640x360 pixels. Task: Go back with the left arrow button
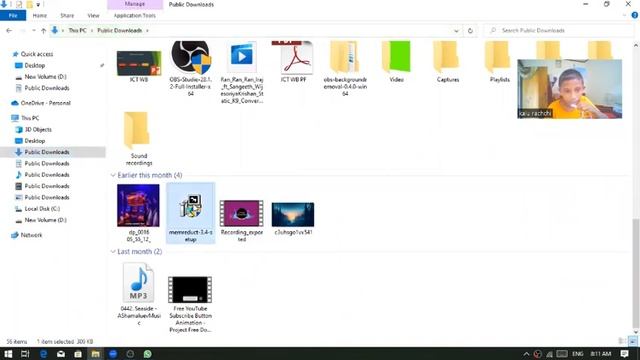(9, 31)
